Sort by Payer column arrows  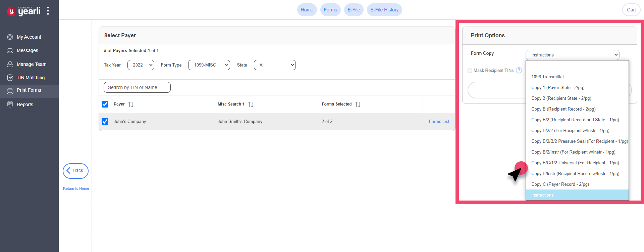coord(131,104)
